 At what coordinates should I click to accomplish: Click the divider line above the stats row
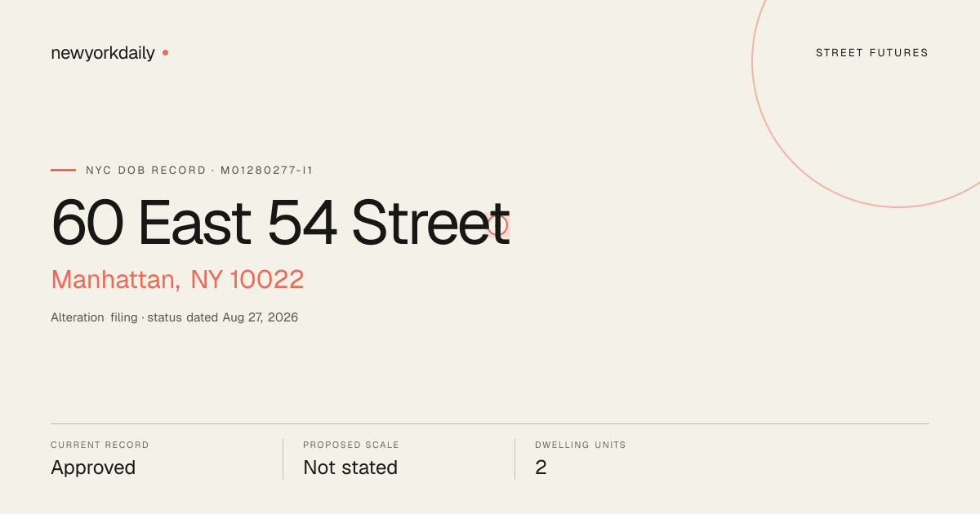[x=490, y=423]
